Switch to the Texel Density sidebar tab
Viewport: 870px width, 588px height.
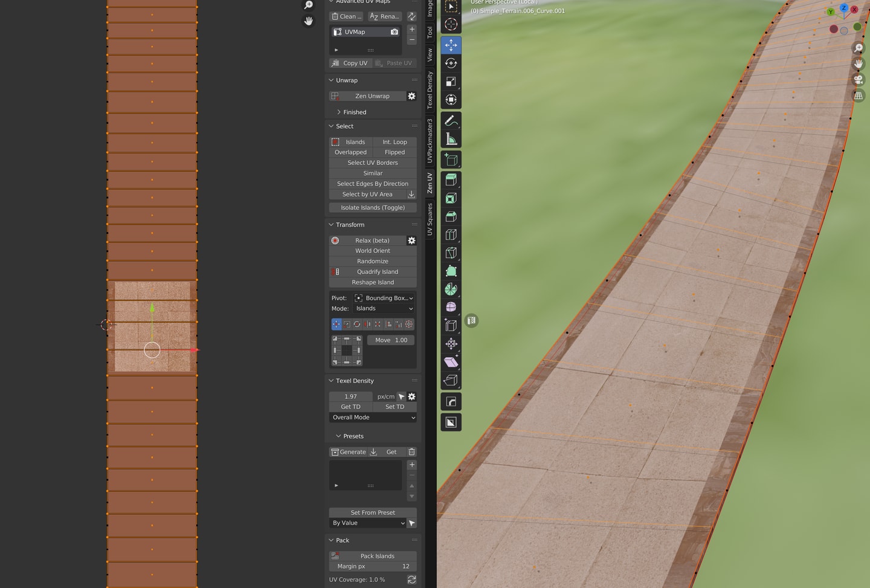click(430, 90)
